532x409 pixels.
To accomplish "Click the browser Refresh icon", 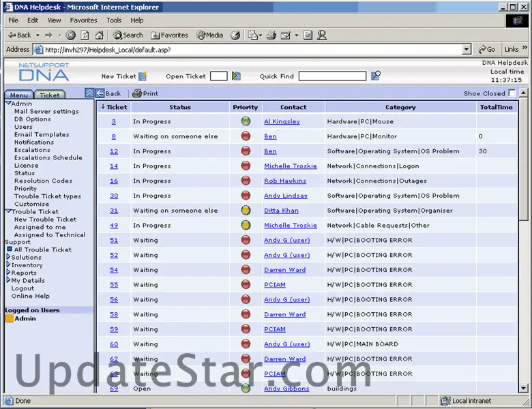I will click(85, 35).
